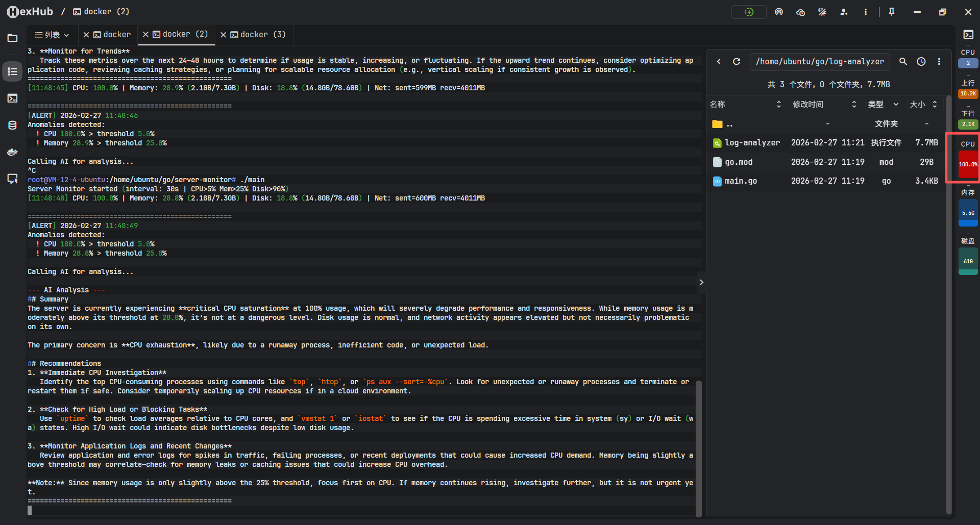Viewport: 980px width, 525px height.
Task: Collapse the file panel with the chevron handle
Action: click(x=701, y=282)
